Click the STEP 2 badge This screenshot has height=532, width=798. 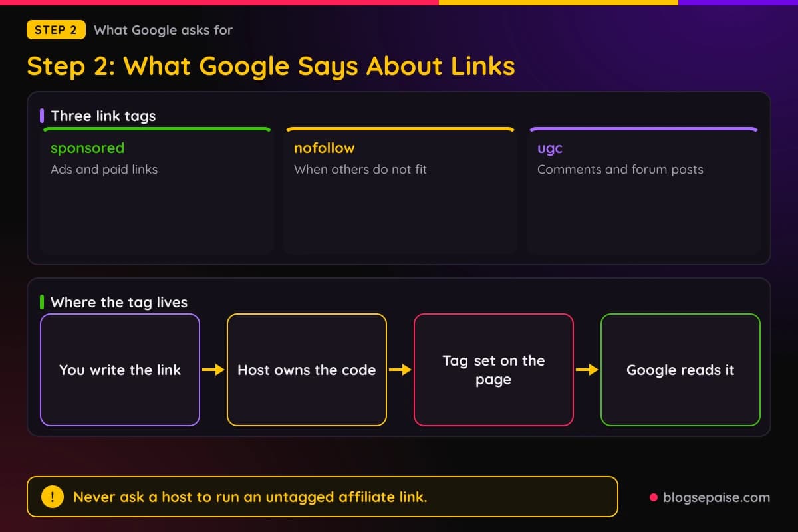click(x=56, y=30)
